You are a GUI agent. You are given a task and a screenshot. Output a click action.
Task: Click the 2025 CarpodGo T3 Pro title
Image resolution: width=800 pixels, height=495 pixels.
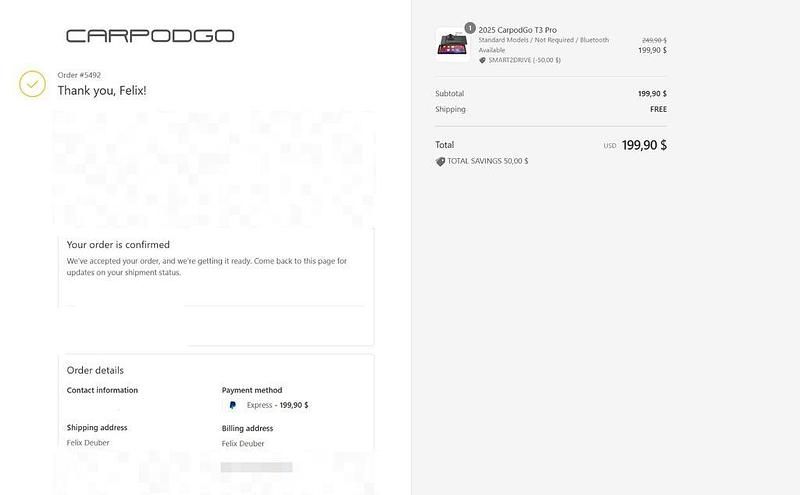518,30
